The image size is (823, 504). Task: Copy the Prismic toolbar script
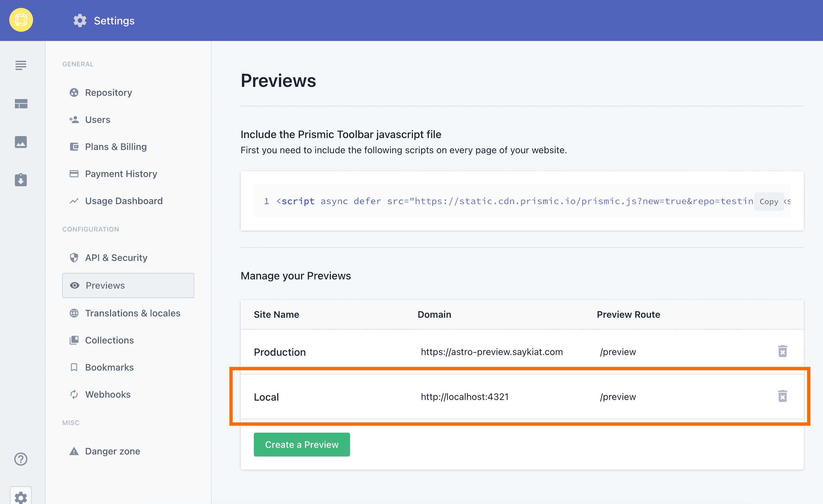[768, 201]
